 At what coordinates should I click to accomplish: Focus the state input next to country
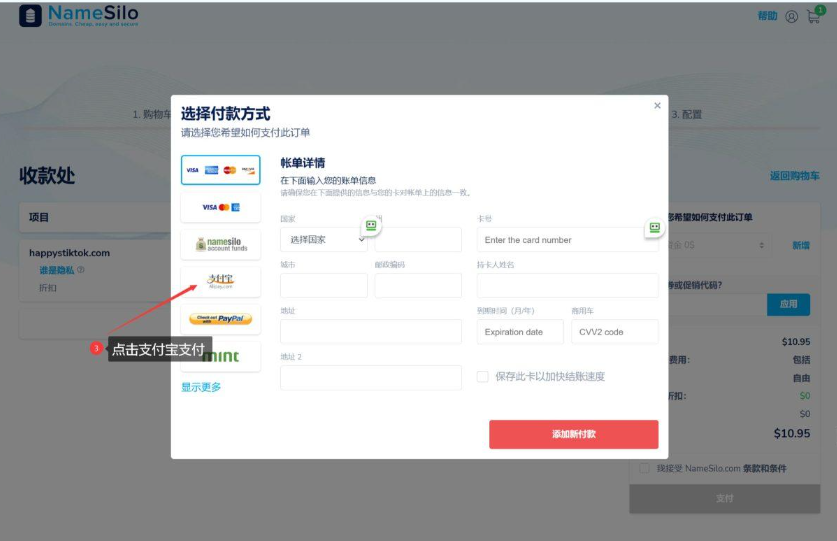[418, 240]
